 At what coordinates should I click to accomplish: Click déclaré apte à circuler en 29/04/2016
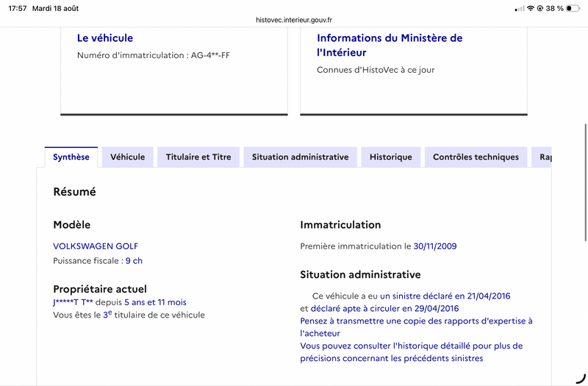coord(384,308)
